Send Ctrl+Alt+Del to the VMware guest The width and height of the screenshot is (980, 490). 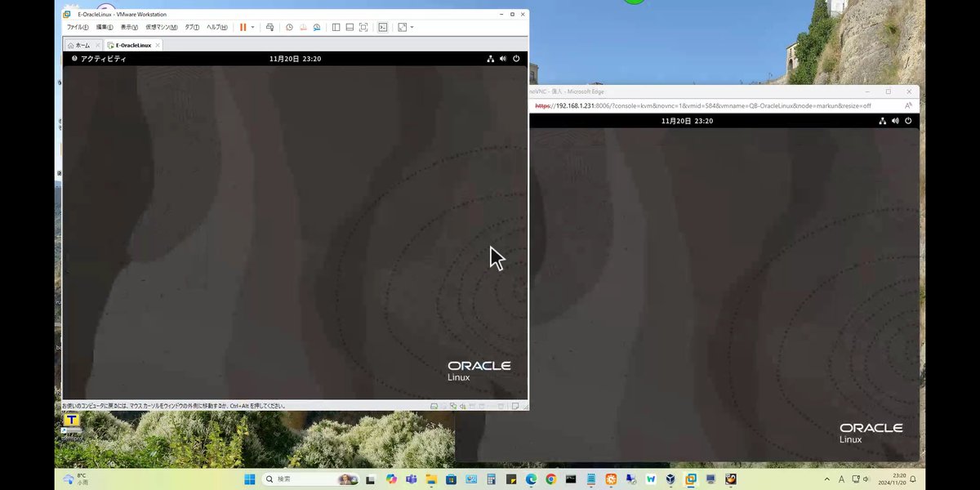(x=269, y=27)
